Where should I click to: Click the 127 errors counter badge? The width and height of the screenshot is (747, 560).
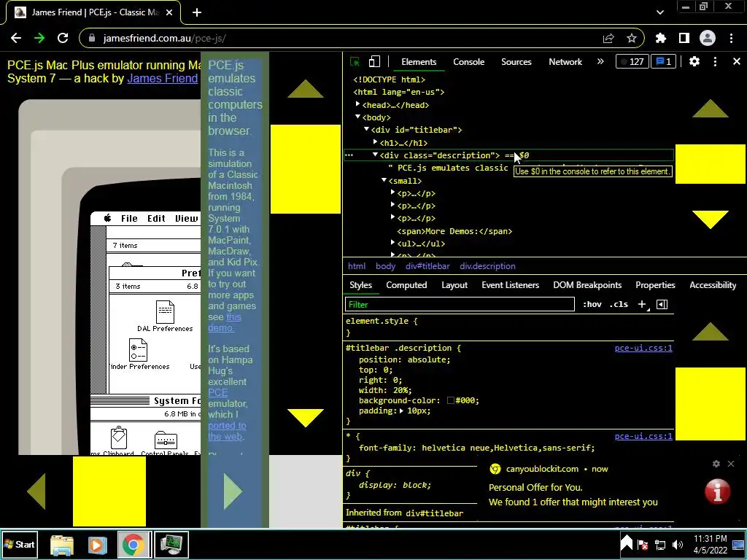(632, 61)
